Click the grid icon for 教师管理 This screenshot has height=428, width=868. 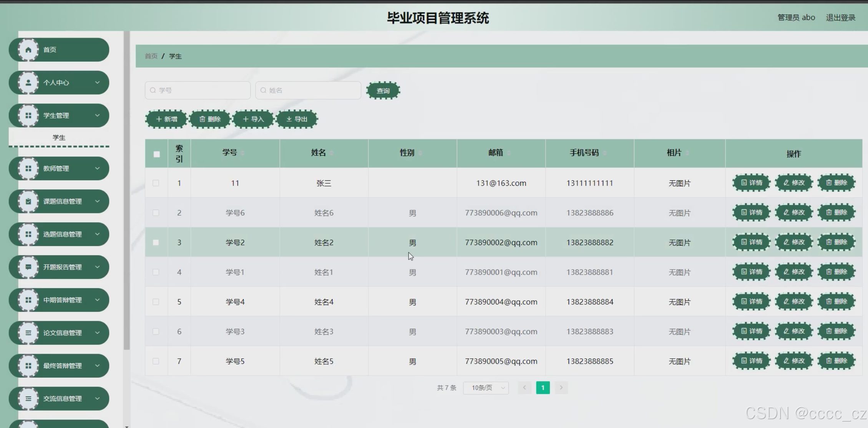point(28,168)
